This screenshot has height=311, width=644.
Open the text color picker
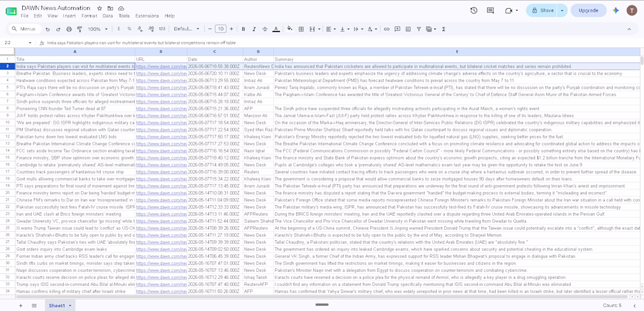click(276, 29)
